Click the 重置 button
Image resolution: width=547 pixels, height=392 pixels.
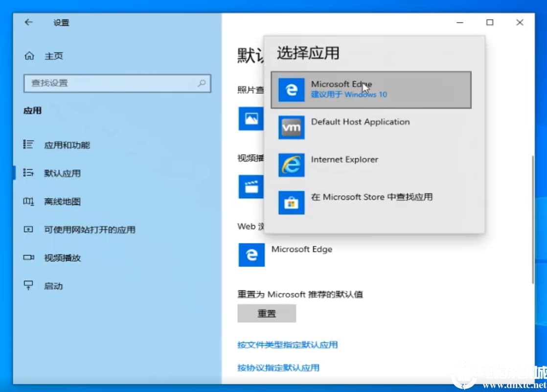tap(267, 313)
